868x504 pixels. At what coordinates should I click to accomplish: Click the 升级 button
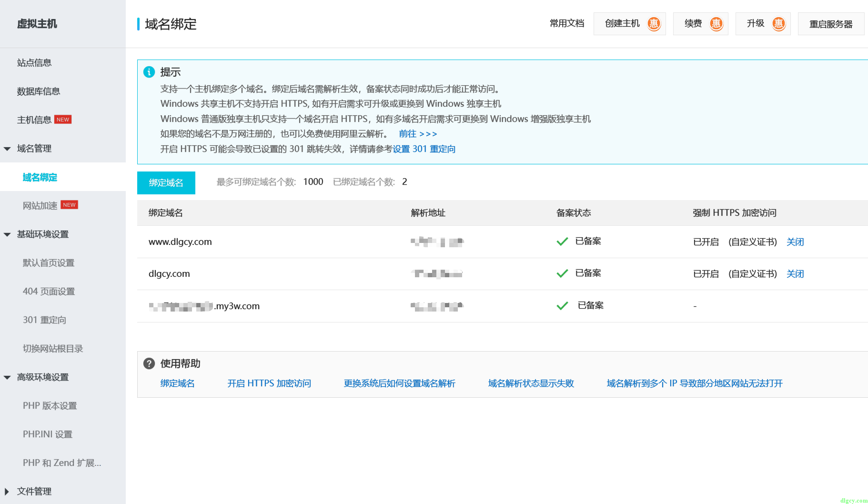coord(763,24)
